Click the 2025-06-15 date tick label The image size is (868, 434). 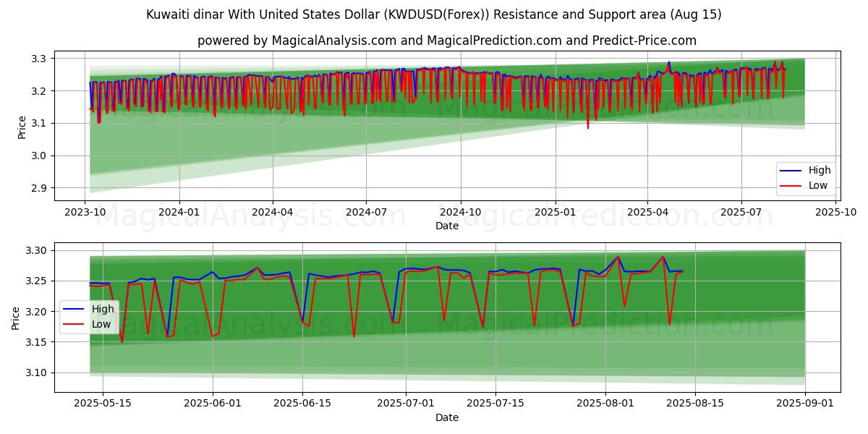302,404
